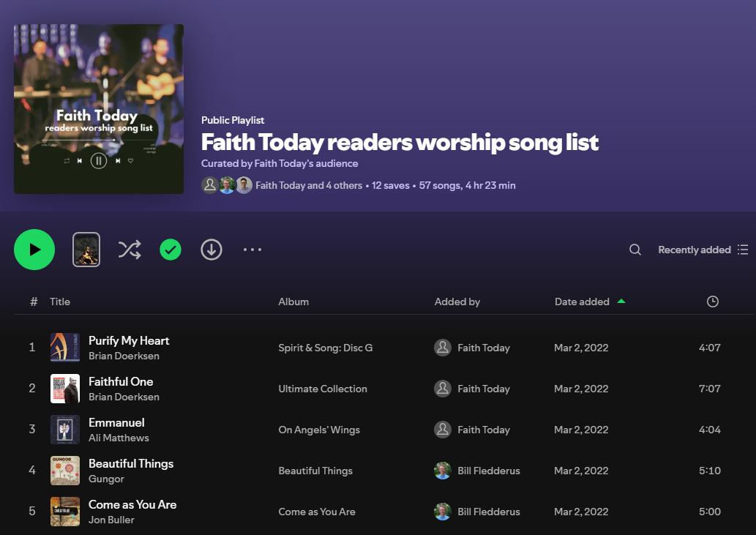The width and height of the screenshot is (756, 535).
Task: Open Bill Fledderus profile in Come as You Are row
Action: (x=489, y=512)
